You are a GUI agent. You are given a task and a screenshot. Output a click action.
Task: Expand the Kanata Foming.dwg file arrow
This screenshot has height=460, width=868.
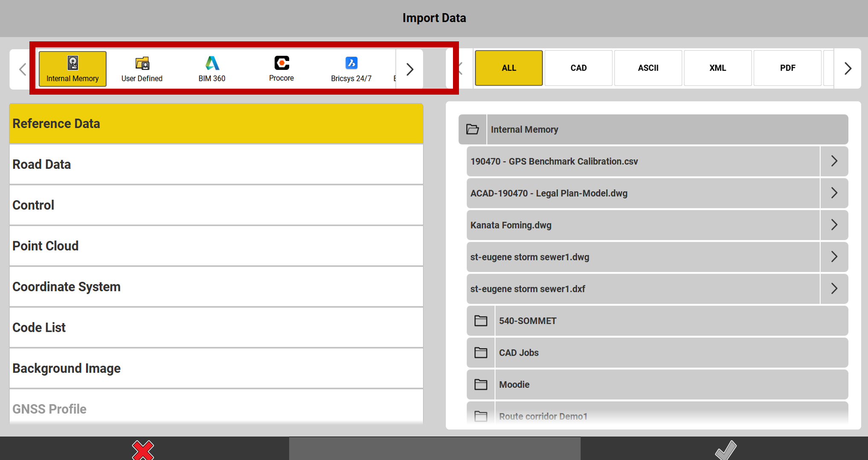[834, 225]
